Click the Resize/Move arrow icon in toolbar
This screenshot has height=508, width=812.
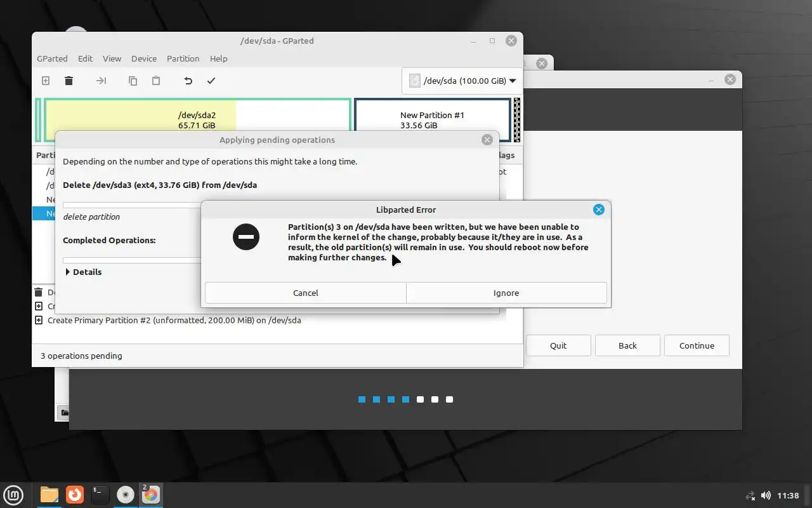tap(101, 81)
